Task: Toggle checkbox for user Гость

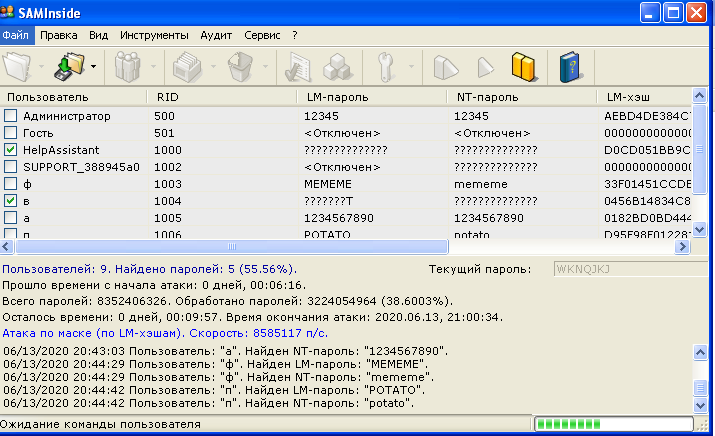Action: 10,133
